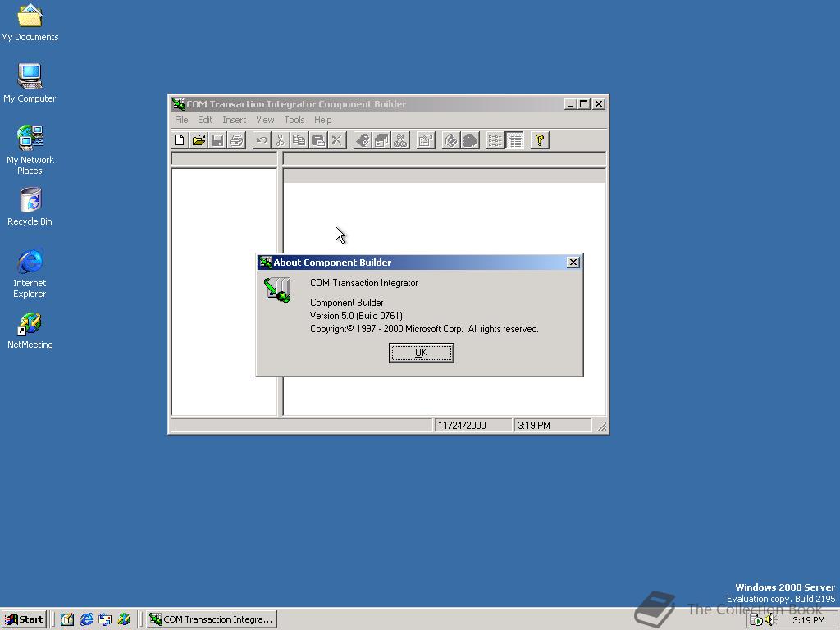The width and height of the screenshot is (840, 630).
Task: Close the About Component Builder dialog
Action: tap(573, 262)
